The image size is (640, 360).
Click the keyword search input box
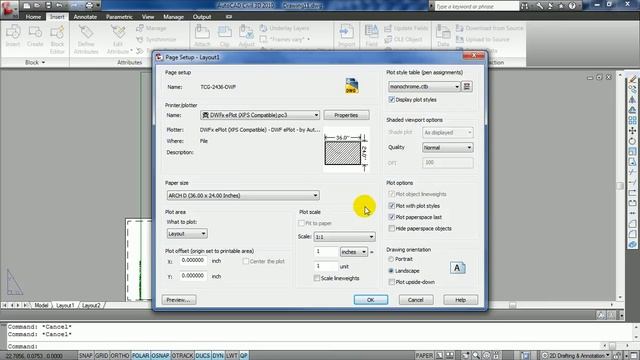476,6
